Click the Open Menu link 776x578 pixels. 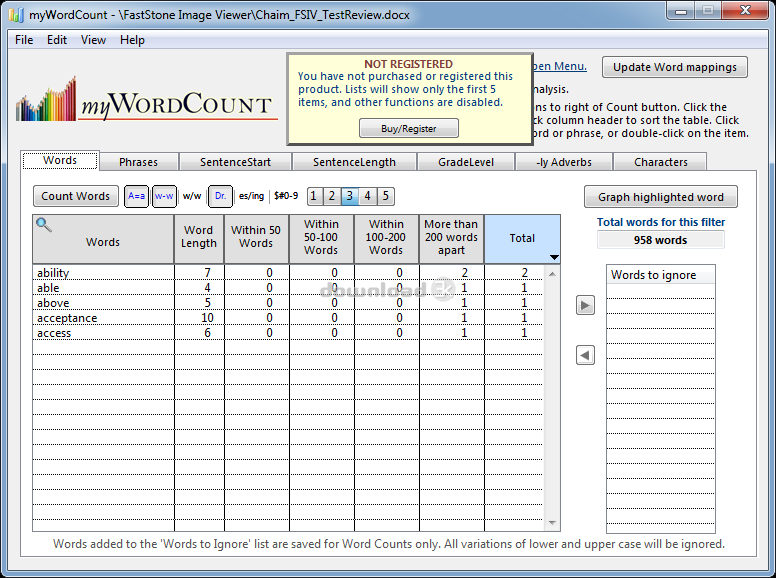click(x=559, y=66)
